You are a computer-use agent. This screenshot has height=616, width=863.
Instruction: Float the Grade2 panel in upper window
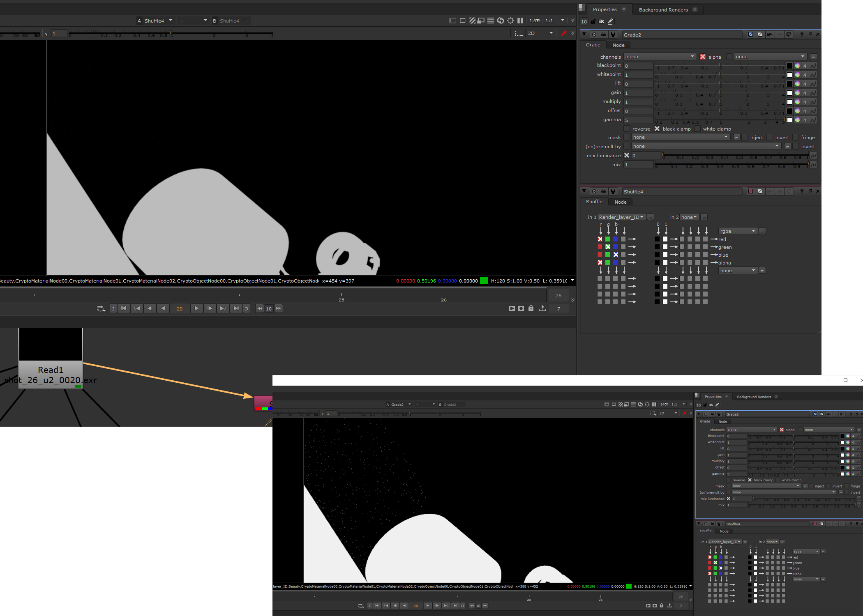810,34
